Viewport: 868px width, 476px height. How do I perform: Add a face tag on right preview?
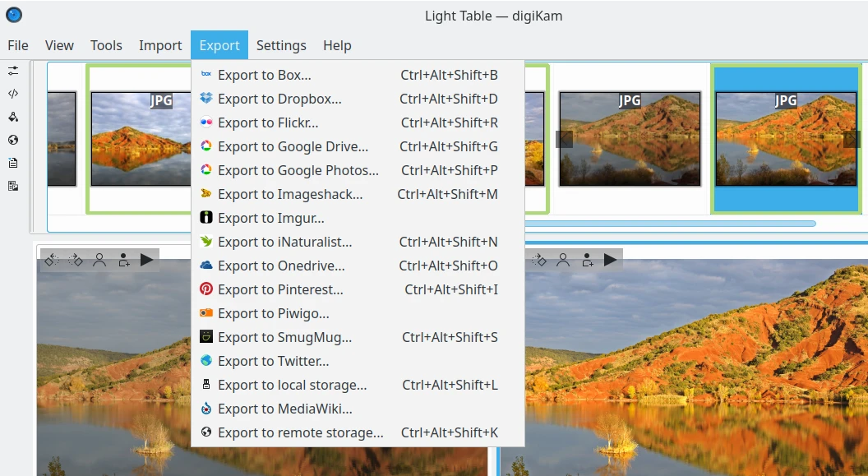[588, 260]
